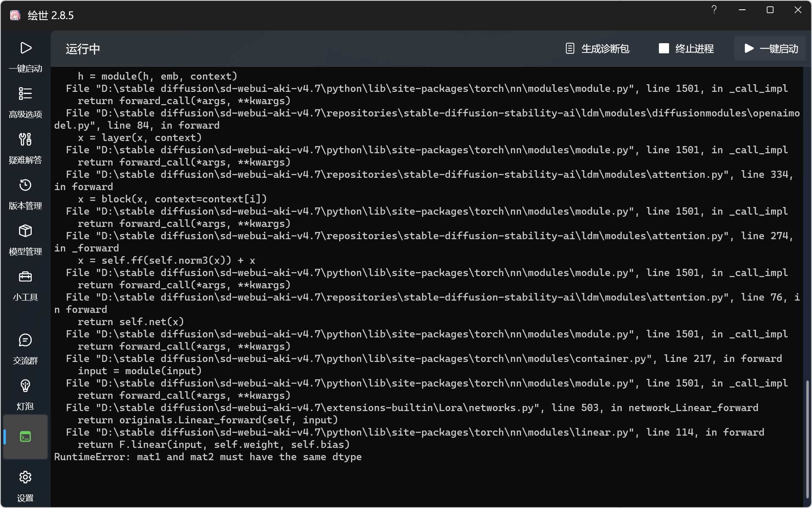The height and width of the screenshot is (508, 812).
Task: Click the 'input = module(input)' line
Action: coord(140,371)
